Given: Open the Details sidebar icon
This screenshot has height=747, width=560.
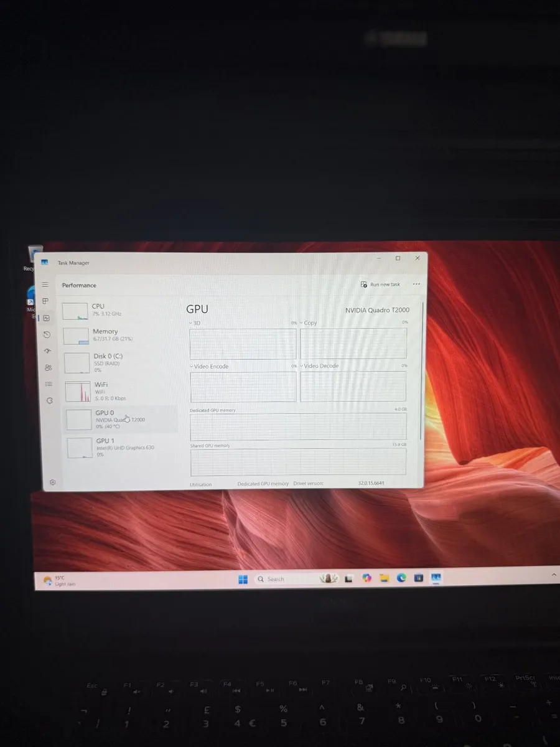Looking at the screenshot, I should tap(49, 384).
